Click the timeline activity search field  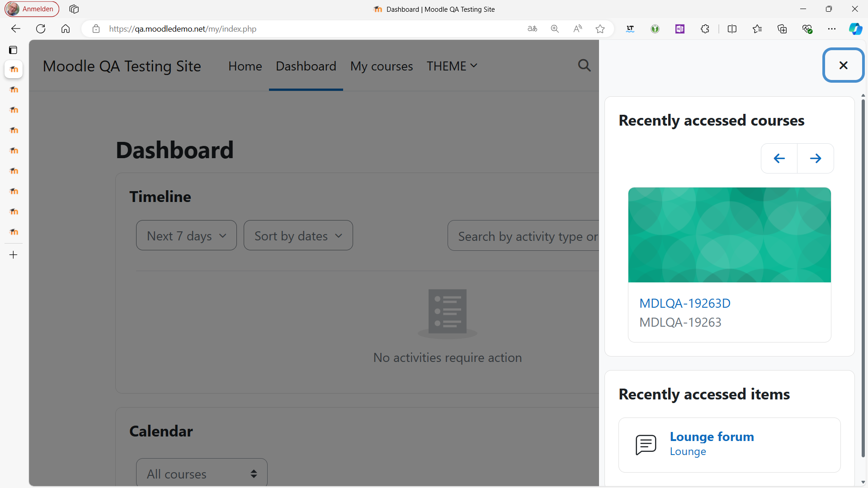tap(524, 235)
